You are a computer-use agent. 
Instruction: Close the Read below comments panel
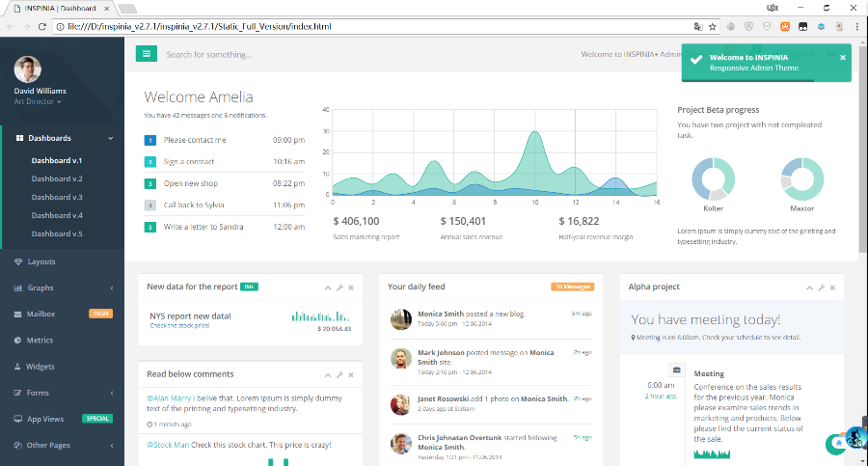click(351, 375)
